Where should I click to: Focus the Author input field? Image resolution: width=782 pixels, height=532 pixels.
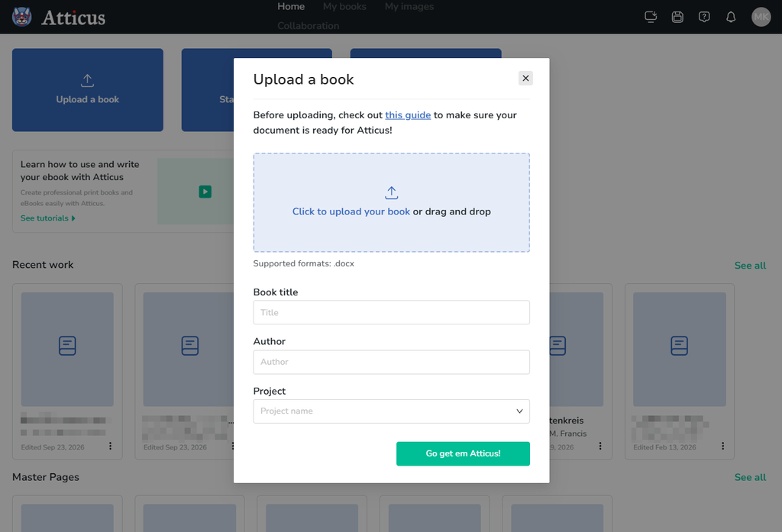pyautogui.click(x=392, y=362)
